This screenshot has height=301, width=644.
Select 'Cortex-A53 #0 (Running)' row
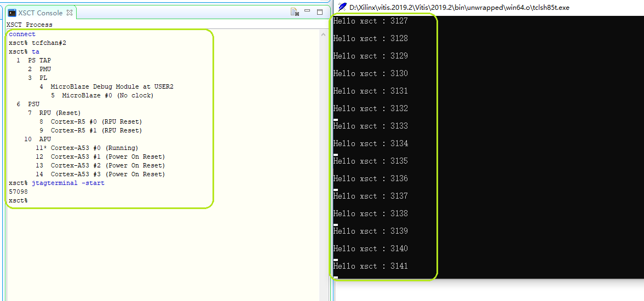(87, 148)
